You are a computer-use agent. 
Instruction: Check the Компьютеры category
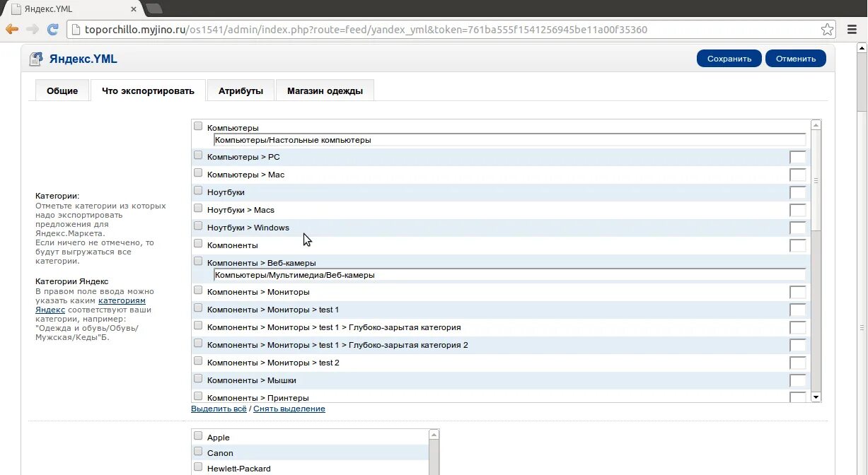198,127
